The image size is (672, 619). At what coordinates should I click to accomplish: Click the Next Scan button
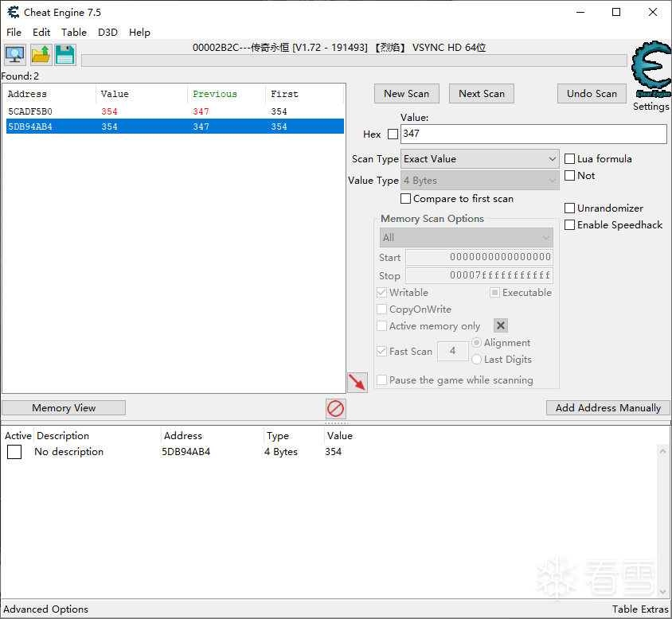click(482, 93)
